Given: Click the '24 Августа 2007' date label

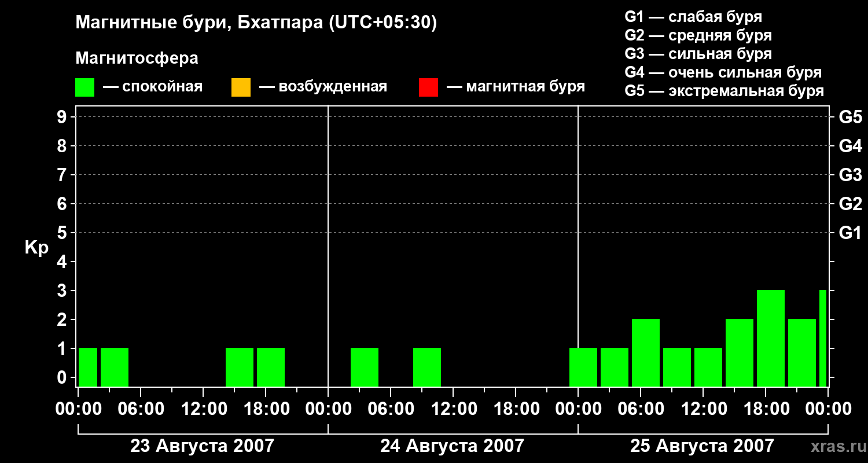Looking at the screenshot, I should point(452,446).
